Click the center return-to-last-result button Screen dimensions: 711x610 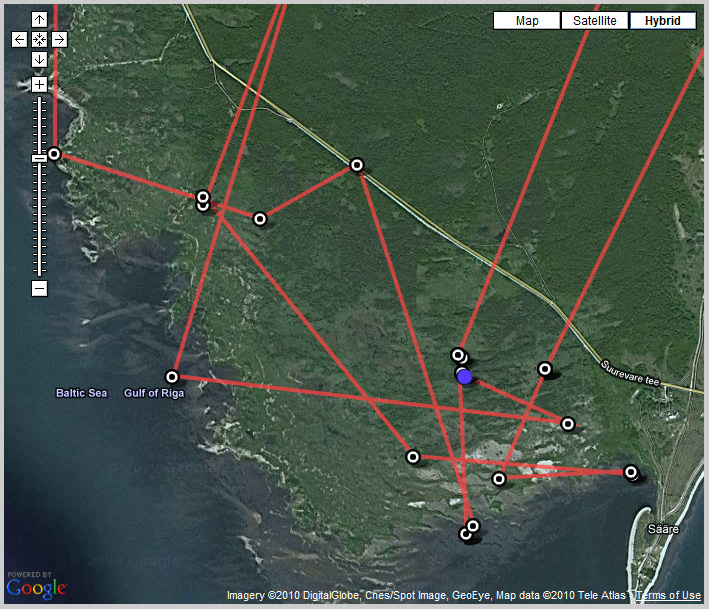click(x=39, y=40)
